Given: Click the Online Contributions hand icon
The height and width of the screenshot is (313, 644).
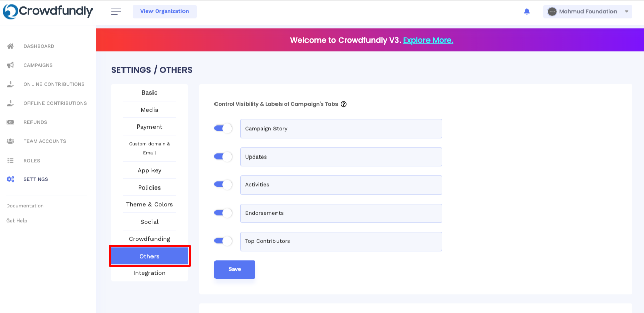Looking at the screenshot, I should [10, 84].
